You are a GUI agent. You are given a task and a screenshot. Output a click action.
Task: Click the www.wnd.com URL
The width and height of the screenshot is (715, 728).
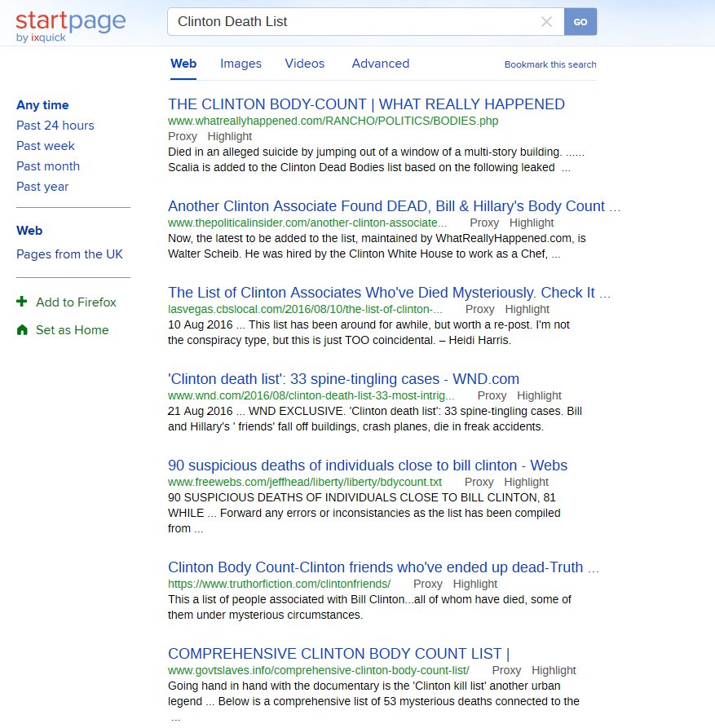[311, 395]
